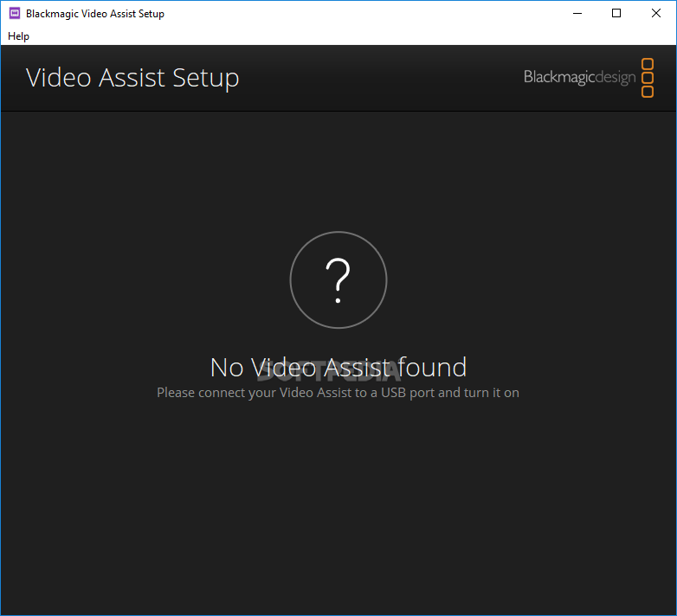Click the "No Video Assist found" heading
The width and height of the screenshot is (677, 616).
[x=338, y=368]
